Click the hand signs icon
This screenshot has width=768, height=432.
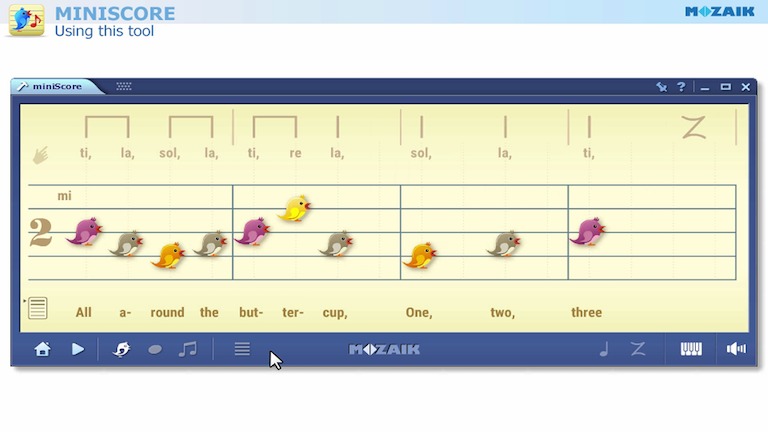coord(41,155)
